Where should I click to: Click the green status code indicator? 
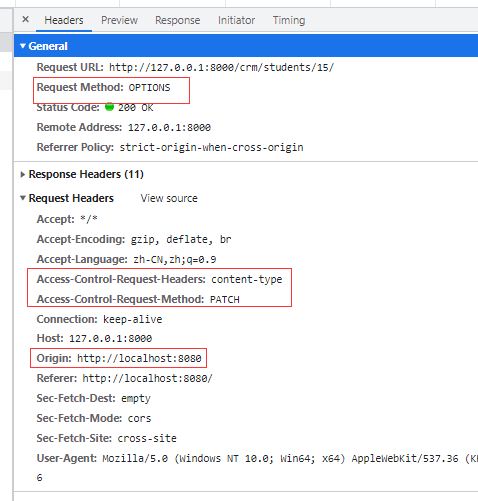[x=109, y=107]
